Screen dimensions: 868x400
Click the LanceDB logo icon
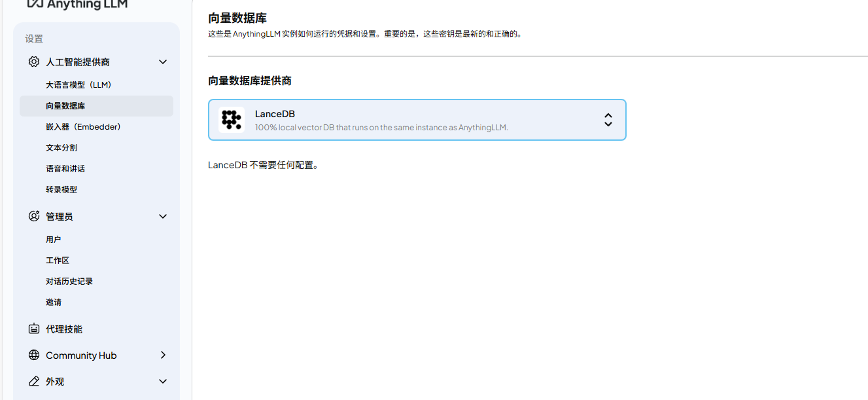[x=232, y=120]
